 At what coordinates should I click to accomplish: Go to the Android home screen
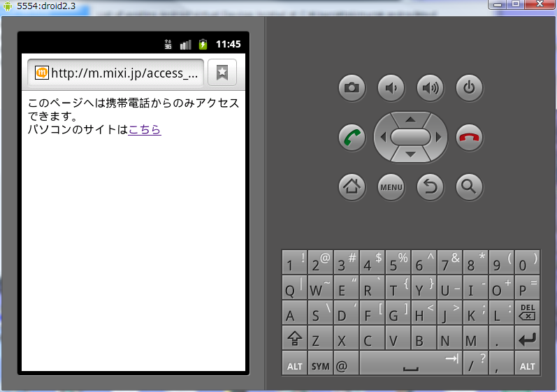click(x=352, y=187)
